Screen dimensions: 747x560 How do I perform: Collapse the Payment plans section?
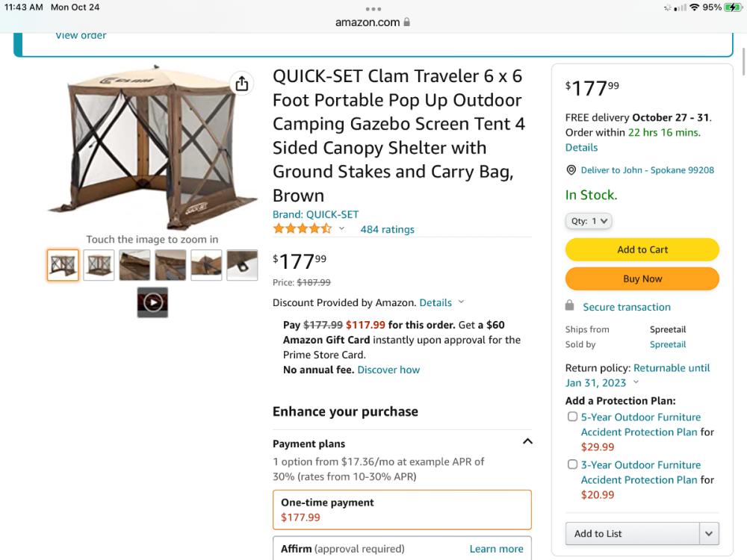coord(527,441)
